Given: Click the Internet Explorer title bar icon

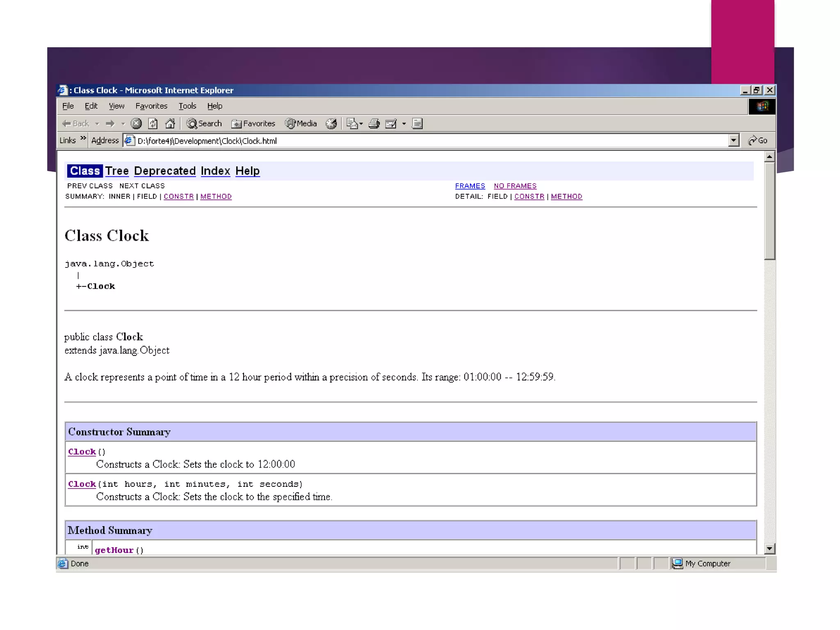Looking at the screenshot, I should click(62, 90).
